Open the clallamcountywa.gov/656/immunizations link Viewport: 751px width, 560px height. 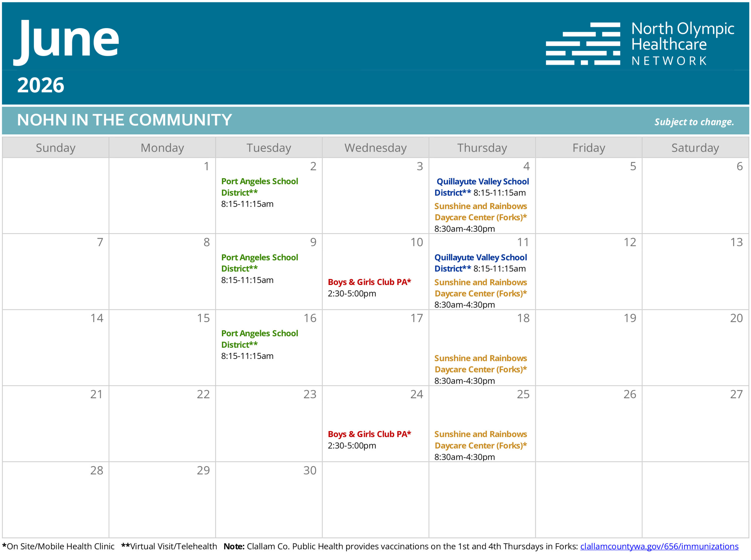click(659, 546)
